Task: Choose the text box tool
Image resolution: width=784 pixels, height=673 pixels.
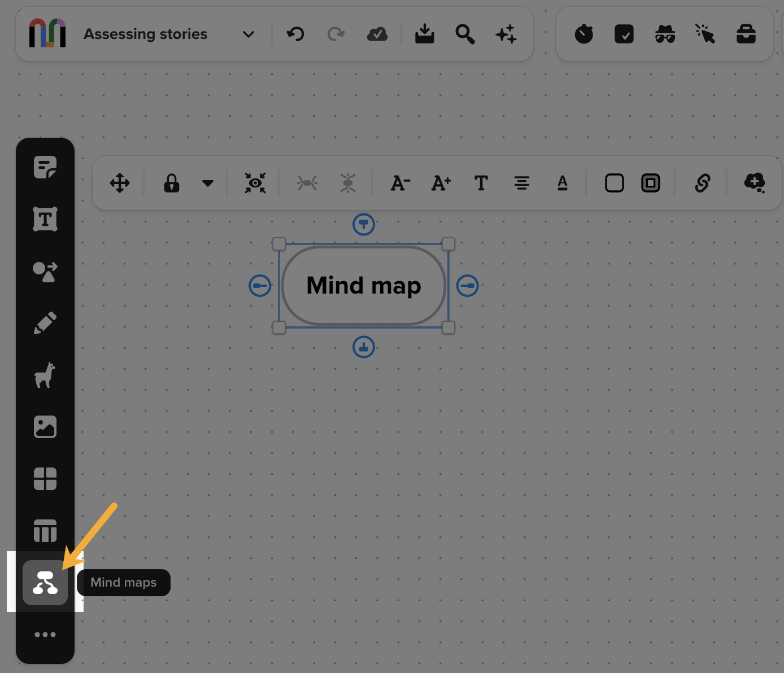Action: tap(45, 219)
